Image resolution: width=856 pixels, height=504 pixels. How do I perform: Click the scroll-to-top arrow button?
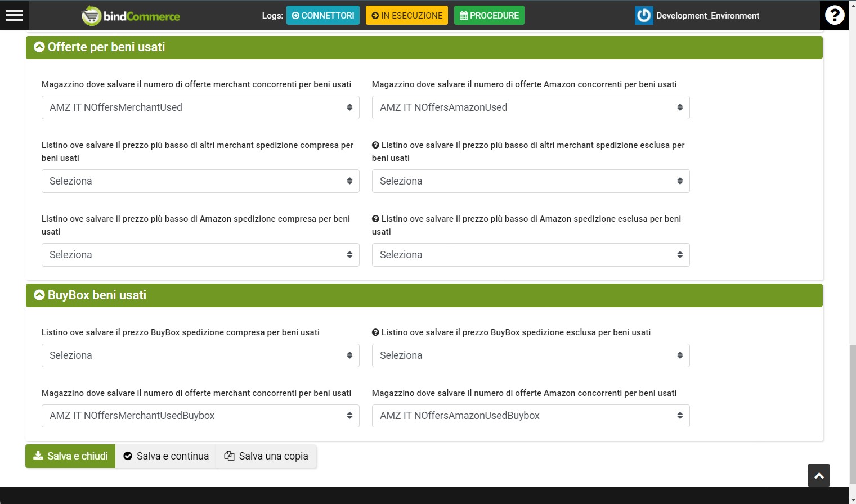point(819,475)
